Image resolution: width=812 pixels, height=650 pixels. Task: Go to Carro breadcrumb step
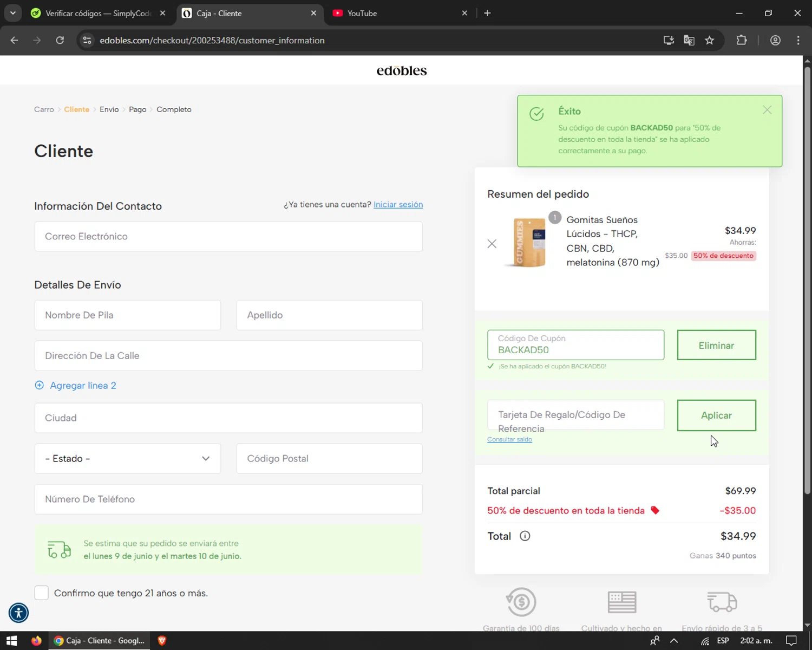(x=44, y=109)
